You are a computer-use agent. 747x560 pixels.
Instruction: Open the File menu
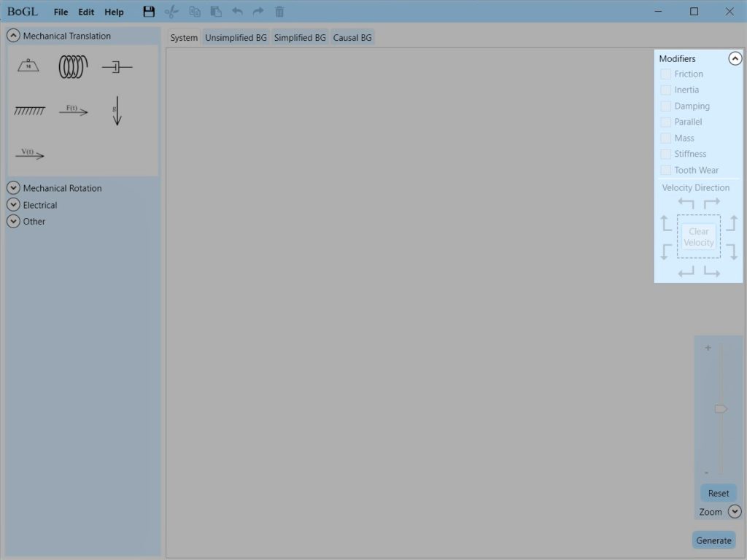(61, 12)
